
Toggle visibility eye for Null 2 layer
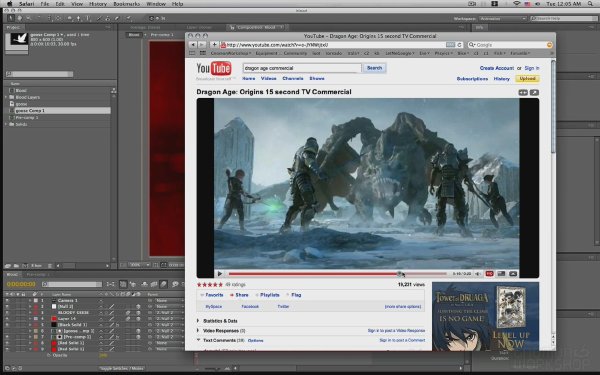pyautogui.click(x=7, y=307)
